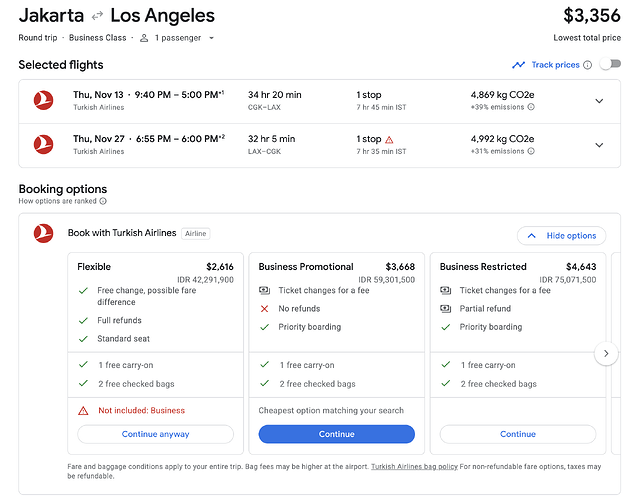Click Continue anyway for Flexible fare
The image size is (639, 499).
point(155,434)
